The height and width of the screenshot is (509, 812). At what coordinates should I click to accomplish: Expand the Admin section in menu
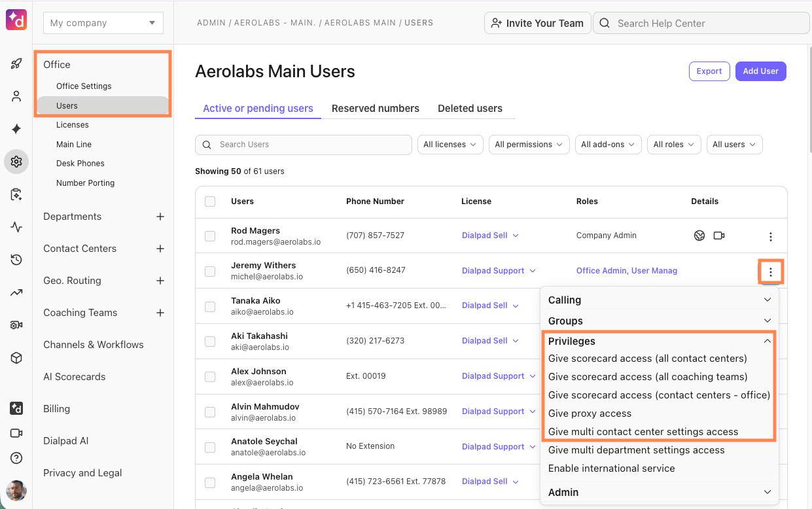point(660,492)
